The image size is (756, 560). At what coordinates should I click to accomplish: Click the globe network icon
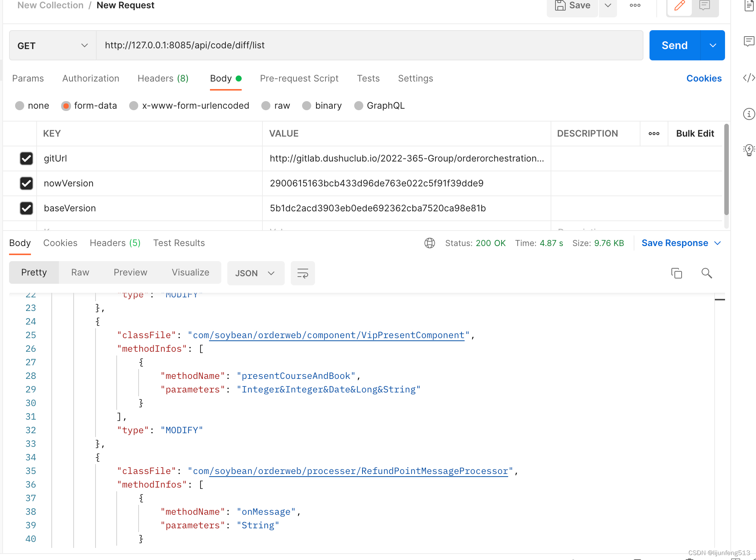430,243
